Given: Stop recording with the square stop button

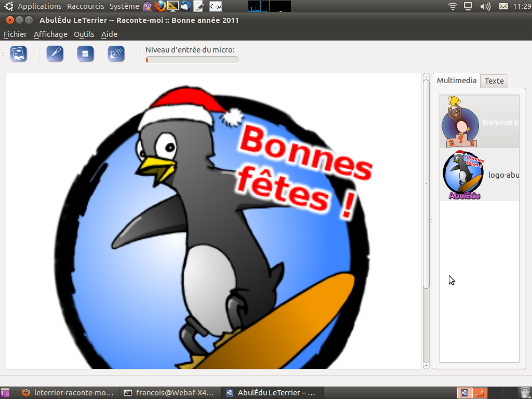Looking at the screenshot, I should [85, 54].
